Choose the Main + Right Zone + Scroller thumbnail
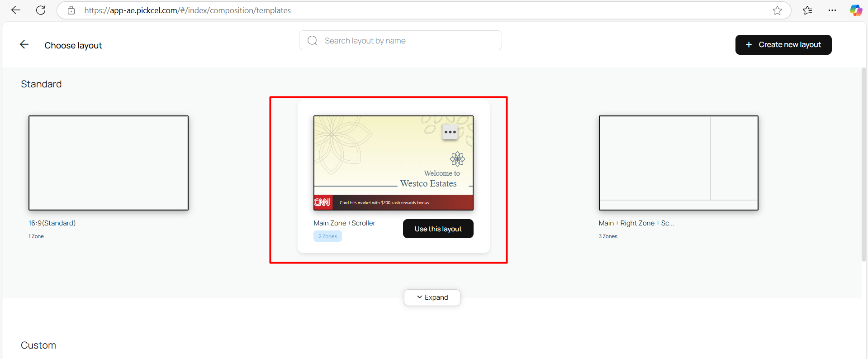868x359 pixels. pos(678,163)
